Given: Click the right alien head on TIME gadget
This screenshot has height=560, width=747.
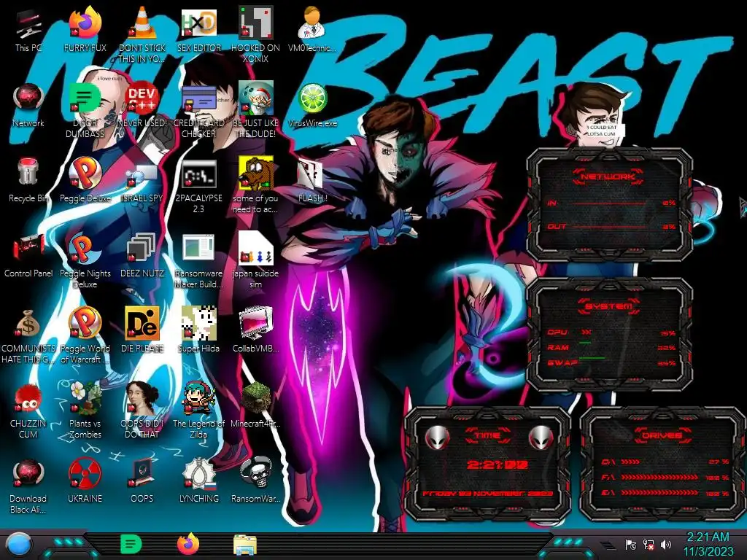Looking at the screenshot, I should pyautogui.click(x=541, y=438).
